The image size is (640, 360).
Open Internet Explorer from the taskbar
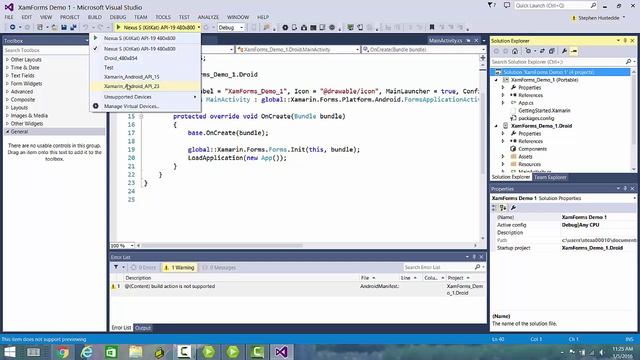click(x=87, y=352)
